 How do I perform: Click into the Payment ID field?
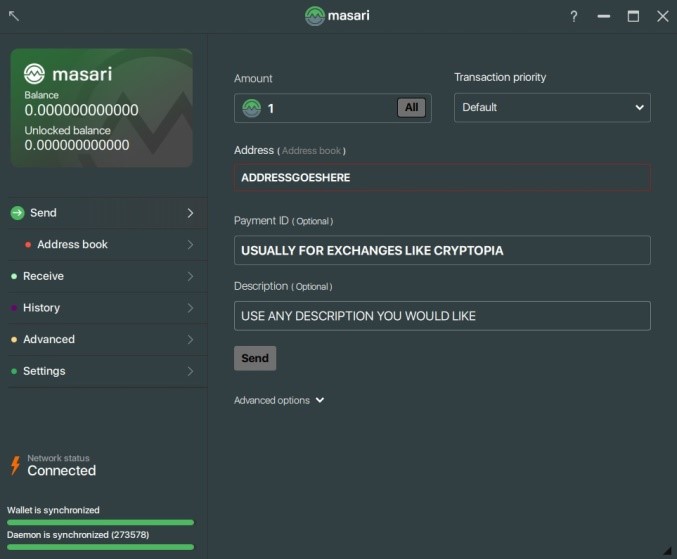tap(442, 250)
